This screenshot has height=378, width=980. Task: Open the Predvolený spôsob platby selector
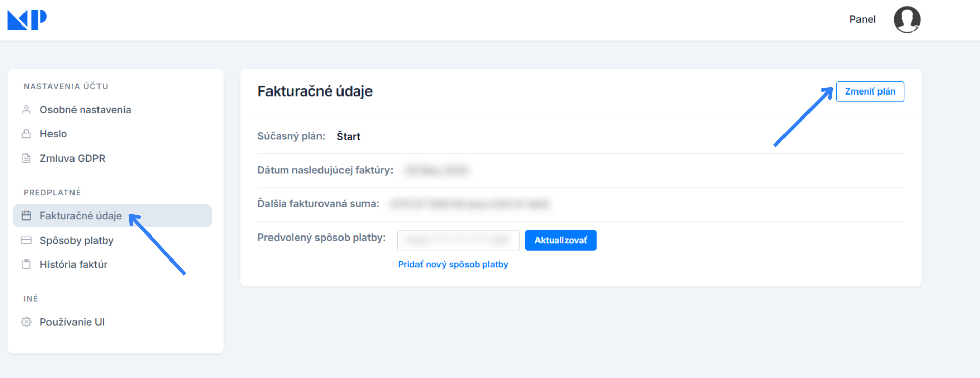pyautogui.click(x=458, y=240)
